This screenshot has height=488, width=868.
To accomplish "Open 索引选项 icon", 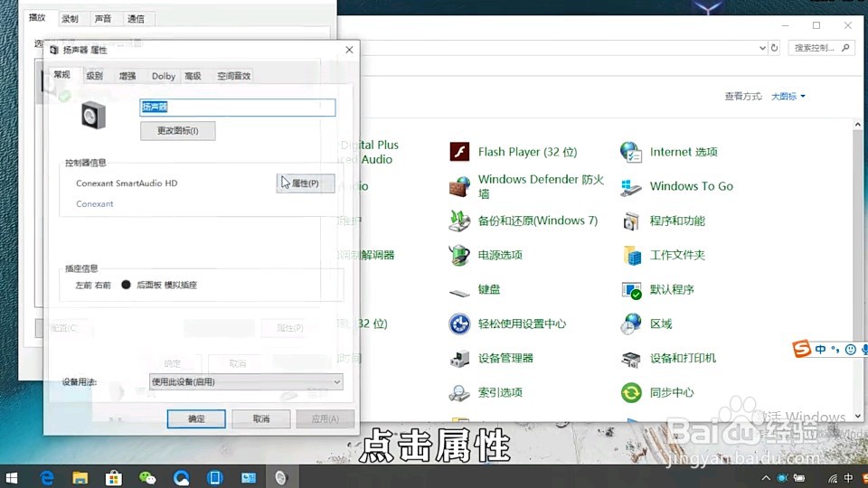I will [459, 393].
